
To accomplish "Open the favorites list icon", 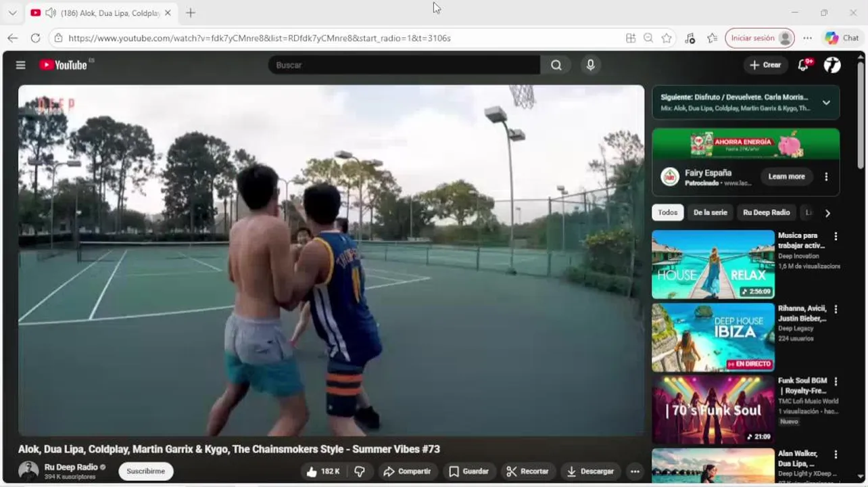I will (x=712, y=38).
